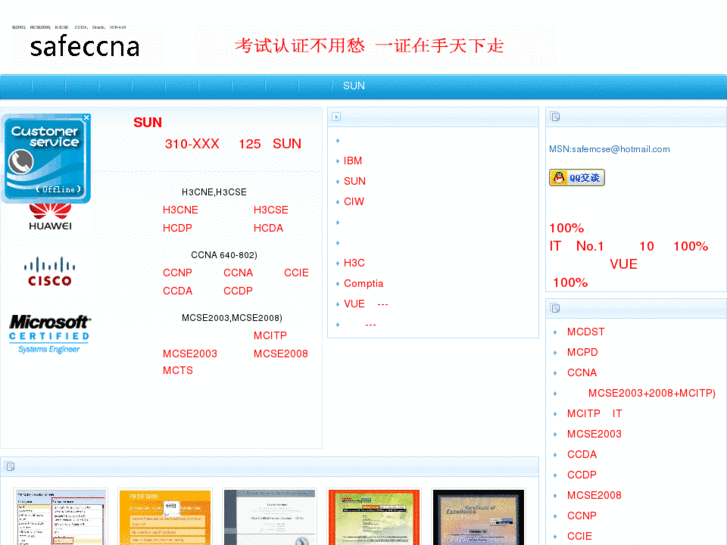Image resolution: width=727 pixels, height=545 pixels.
Task: Open MCSE2003 in the right sidebar list
Action: (594, 434)
